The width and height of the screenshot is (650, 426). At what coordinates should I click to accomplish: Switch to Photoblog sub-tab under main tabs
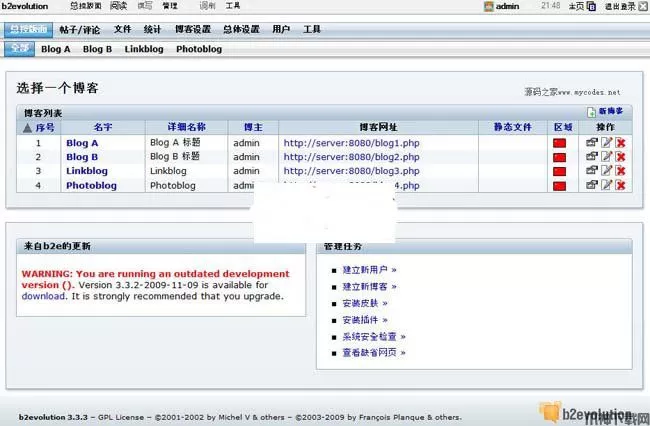199,49
